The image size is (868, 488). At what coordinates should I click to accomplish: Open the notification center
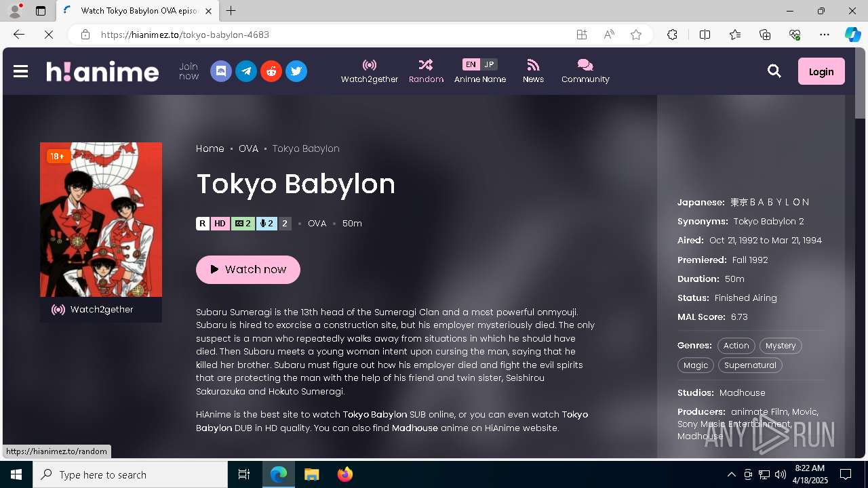pos(846,474)
